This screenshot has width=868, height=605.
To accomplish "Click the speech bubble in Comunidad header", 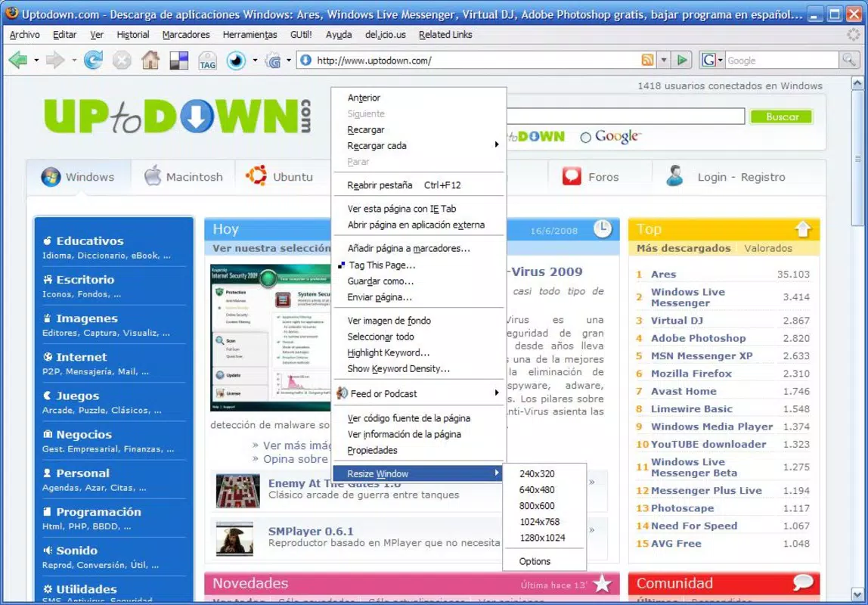I will (803, 582).
